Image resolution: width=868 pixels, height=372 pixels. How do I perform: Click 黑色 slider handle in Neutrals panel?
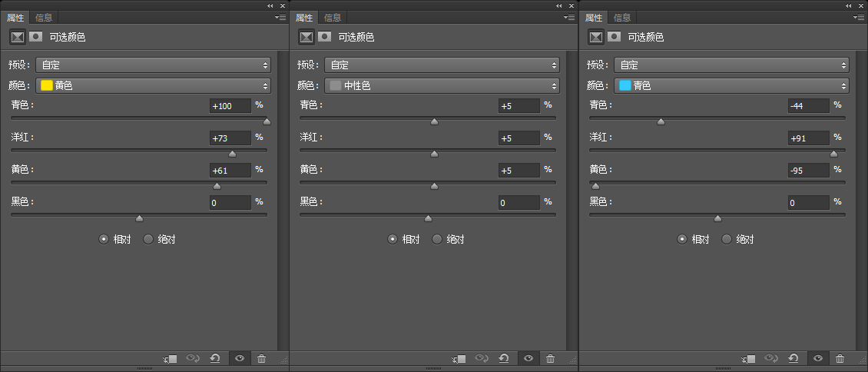[428, 218]
